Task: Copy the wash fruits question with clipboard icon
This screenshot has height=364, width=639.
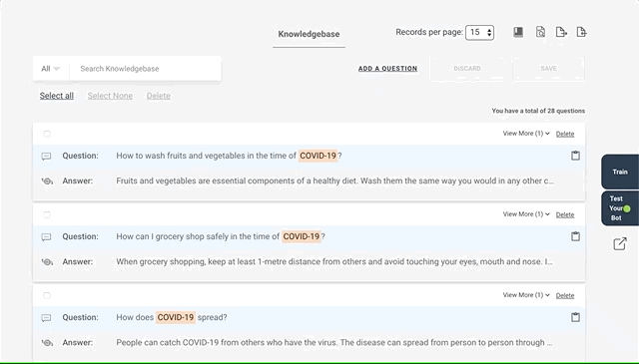Action: [575, 156]
